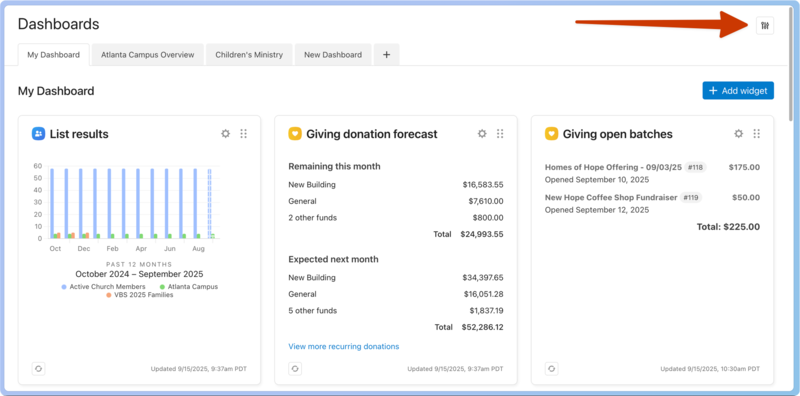Image resolution: width=800 pixels, height=396 pixels.
Task: Click 'Updated 9/15/2025, 10:30am PDT' timestamp
Action: [x=710, y=368]
